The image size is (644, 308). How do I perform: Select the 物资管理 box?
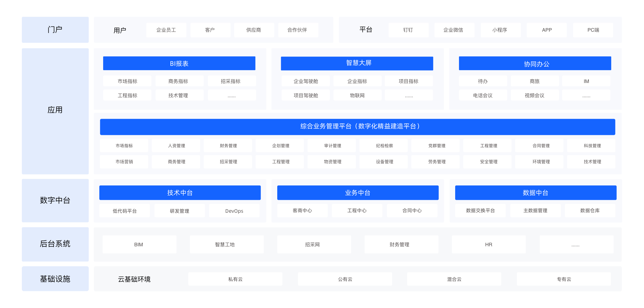point(332,162)
